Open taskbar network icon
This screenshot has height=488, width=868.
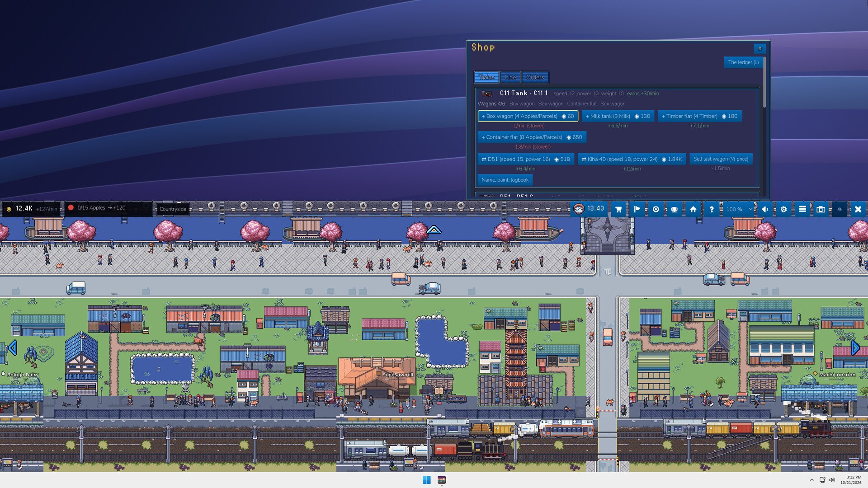tap(822, 480)
